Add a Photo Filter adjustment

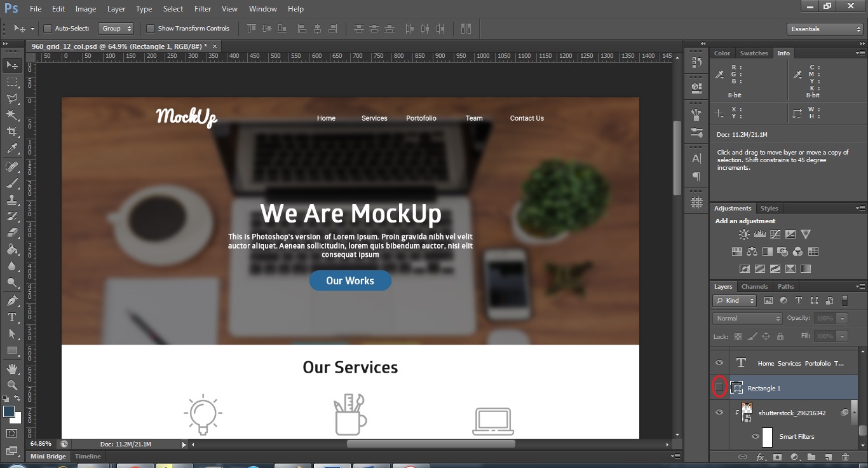click(783, 251)
